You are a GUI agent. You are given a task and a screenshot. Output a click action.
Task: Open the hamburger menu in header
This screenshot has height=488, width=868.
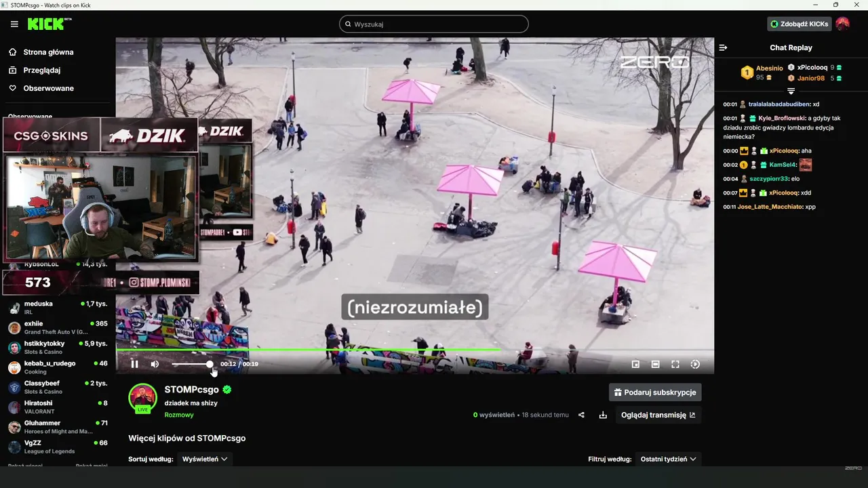(x=14, y=24)
